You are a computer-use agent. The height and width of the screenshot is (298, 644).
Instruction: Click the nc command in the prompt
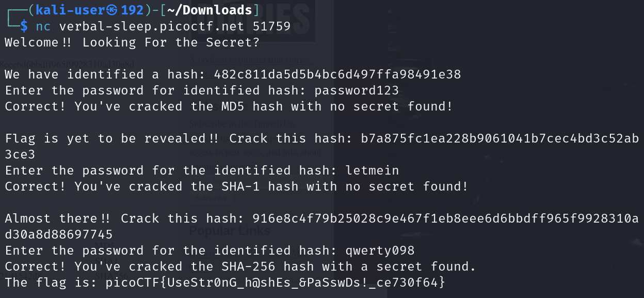(43, 26)
